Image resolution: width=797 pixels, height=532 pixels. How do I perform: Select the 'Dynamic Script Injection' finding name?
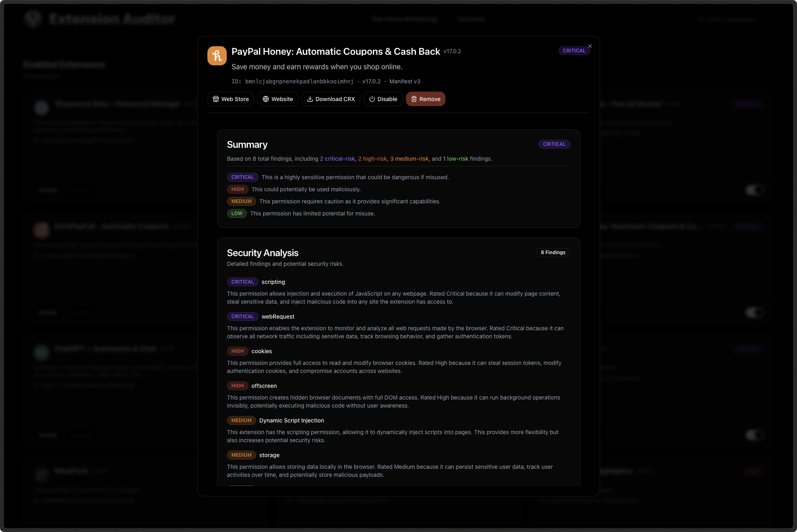point(292,420)
